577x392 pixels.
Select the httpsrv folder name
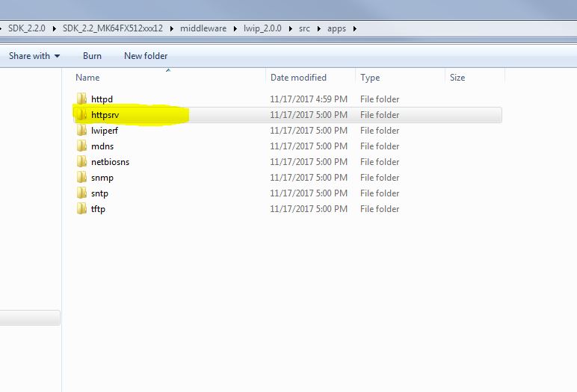pyautogui.click(x=105, y=115)
